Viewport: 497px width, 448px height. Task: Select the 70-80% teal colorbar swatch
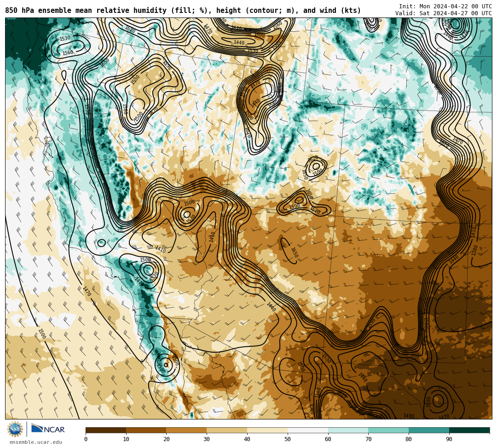pos(388,430)
